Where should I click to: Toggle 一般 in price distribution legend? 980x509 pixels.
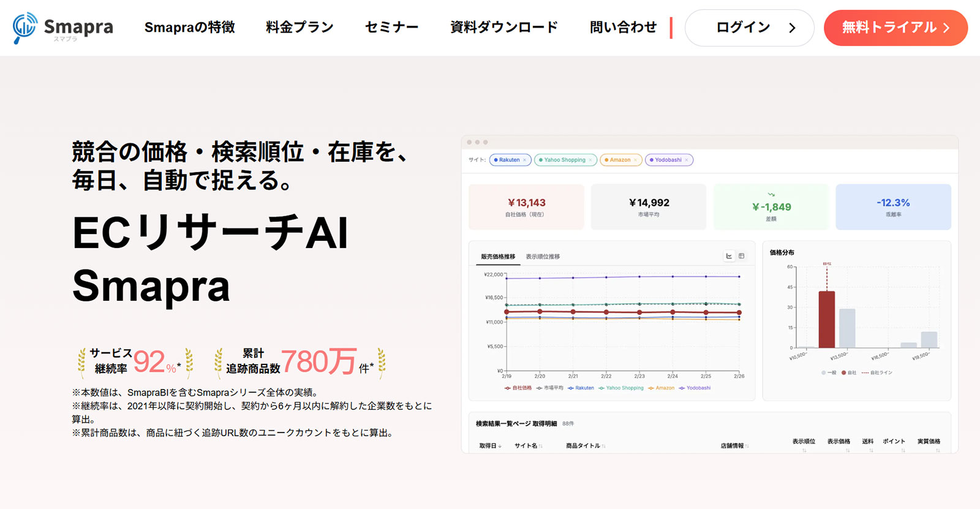click(829, 372)
